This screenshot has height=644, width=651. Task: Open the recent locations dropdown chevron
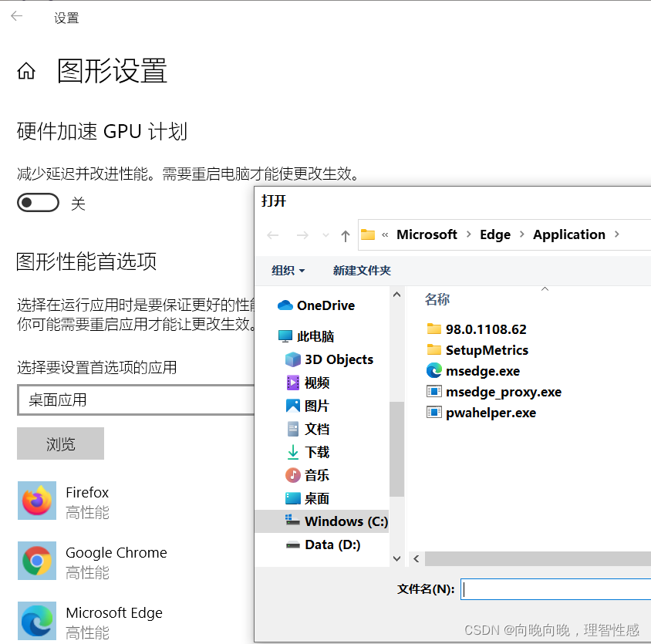pyautogui.click(x=326, y=235)
